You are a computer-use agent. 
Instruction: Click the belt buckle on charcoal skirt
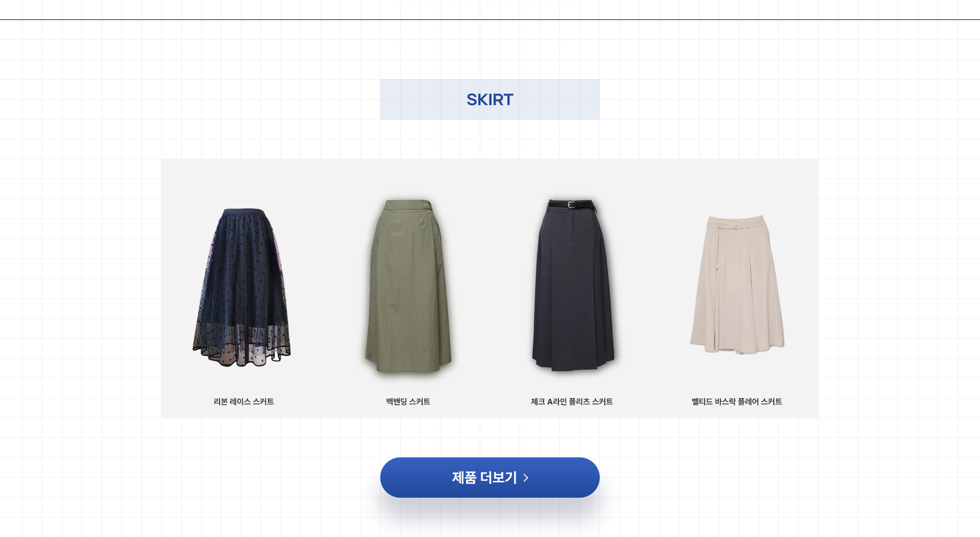coord(572,205)
